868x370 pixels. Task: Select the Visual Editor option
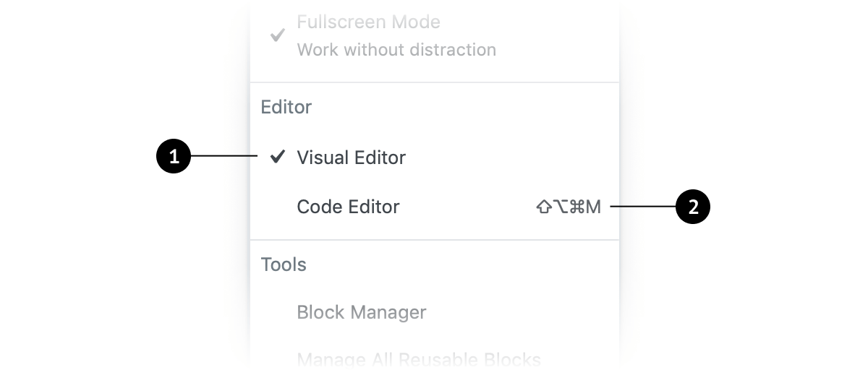click(435, 157)
